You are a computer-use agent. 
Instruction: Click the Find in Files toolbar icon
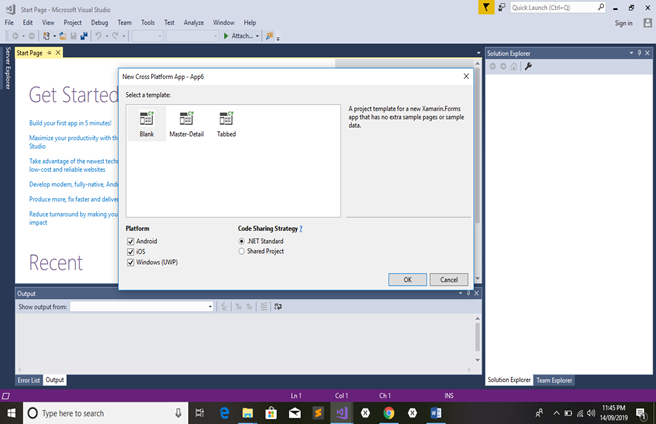[x=269, y=36]
